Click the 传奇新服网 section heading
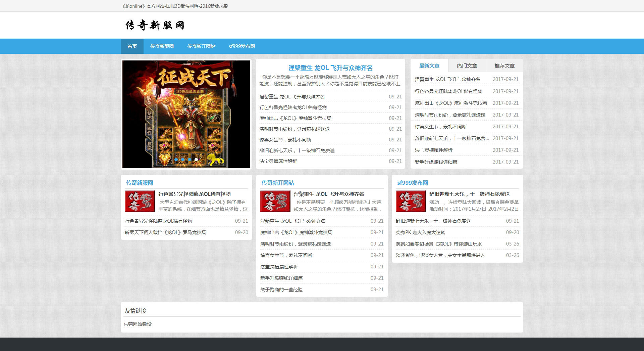 (x=140, y=183)
